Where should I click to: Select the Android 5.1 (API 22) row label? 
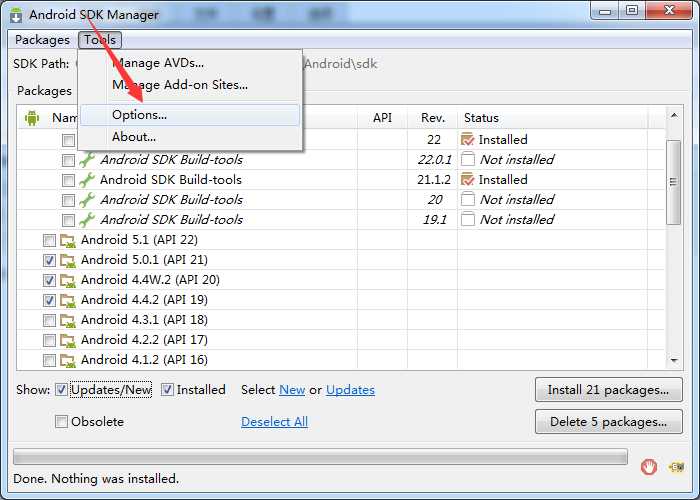point(139,240)
